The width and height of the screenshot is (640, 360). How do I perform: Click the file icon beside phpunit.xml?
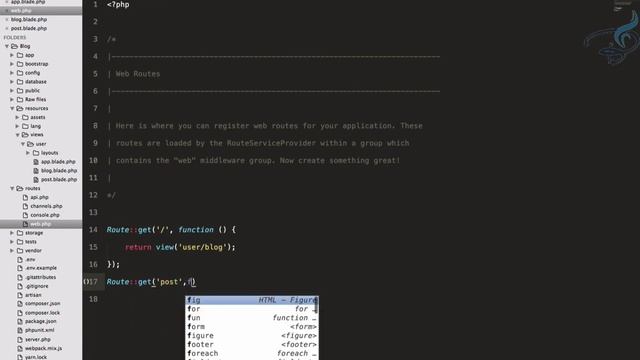[20, 331]
